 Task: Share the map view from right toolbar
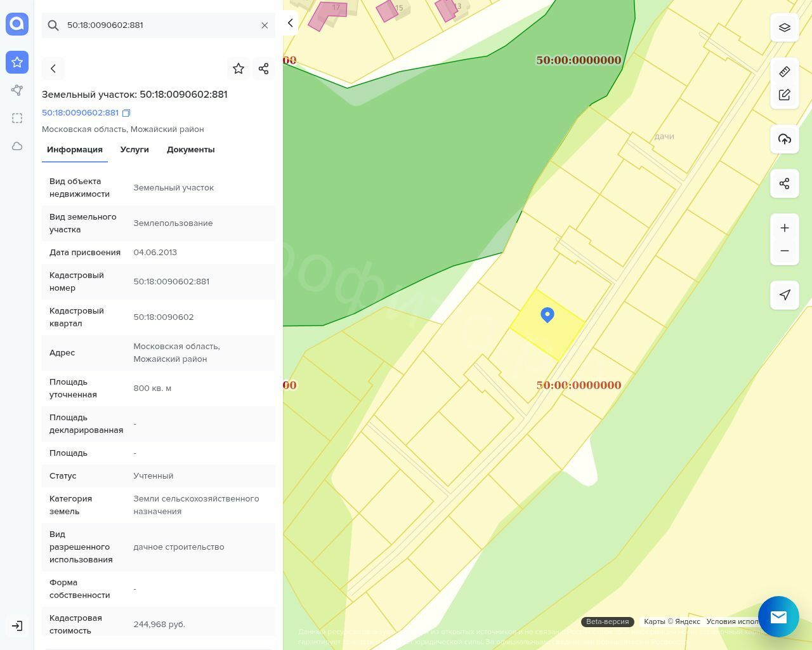(785, 183)
